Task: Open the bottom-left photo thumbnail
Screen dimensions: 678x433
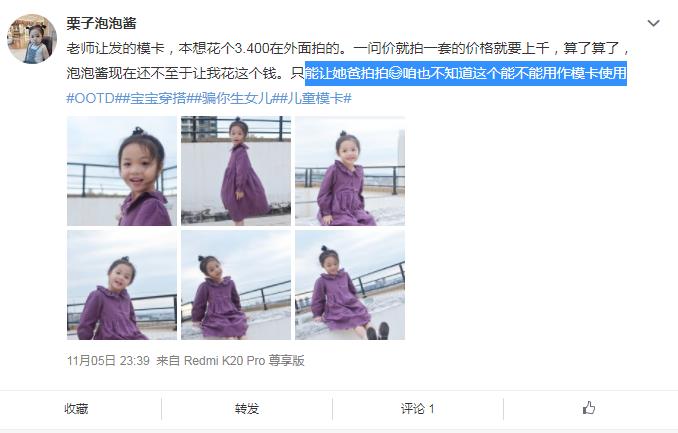Action: pyautogui.click(x=122, y=285)
